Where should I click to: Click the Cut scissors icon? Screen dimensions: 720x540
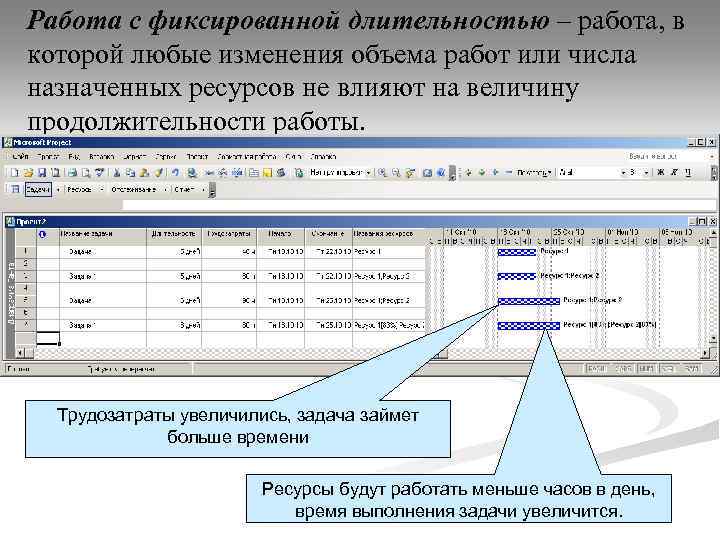pyautogui.click(x=117, y=173)
